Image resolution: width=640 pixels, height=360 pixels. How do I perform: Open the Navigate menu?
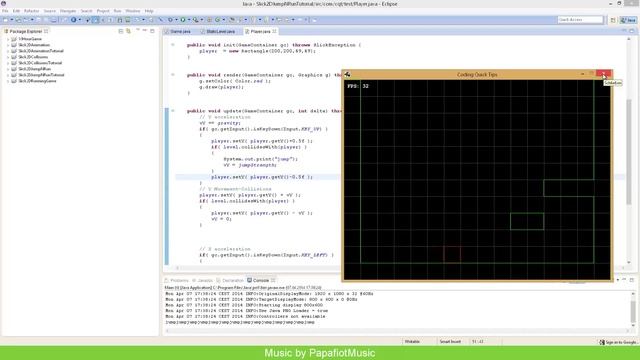coord(68,11)
